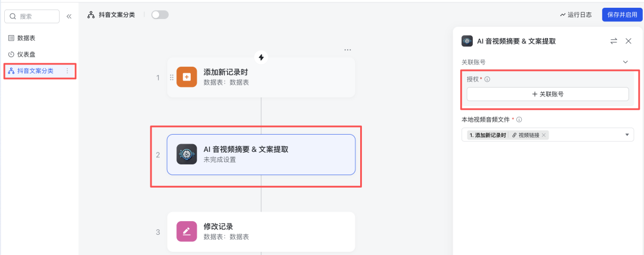Click the 保存并启用 button
Screen dimensions: 644x255
pos(621,15)
